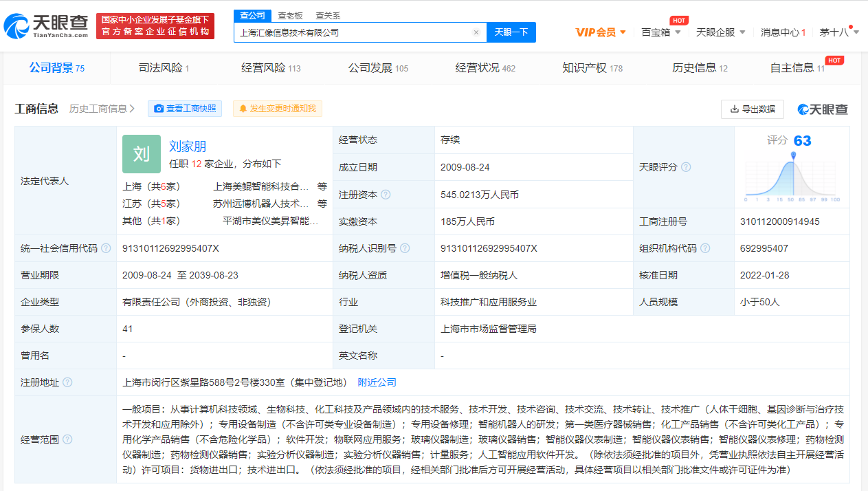Image resolution: width=868 pixels, height=491 pixels.
Task: Open the help icon next to 注册资本
Action: pyautogui.click(x=385, y=195)
